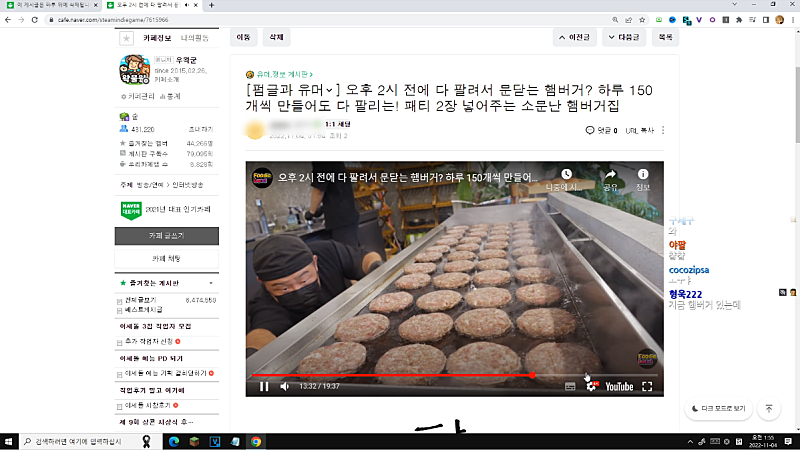Mute the video volume speaker icon

(285, 386)
